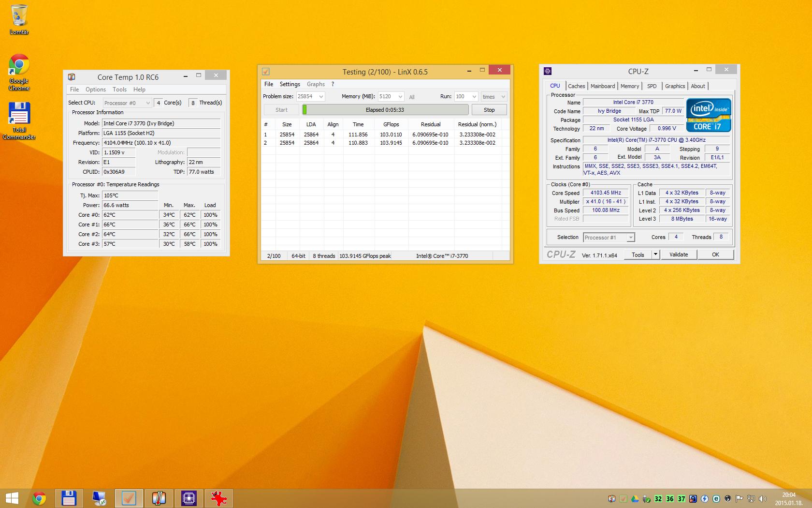The image size is (812, 508).
Task: Click OK button in CPU-Z
Action: [x=715, y=254]
